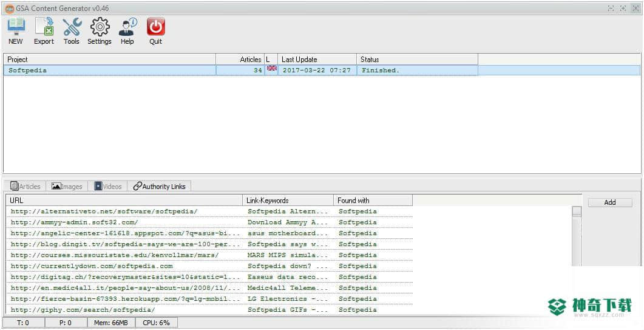
Task: Click the Finished. status cell
Action: coord(417,70)
